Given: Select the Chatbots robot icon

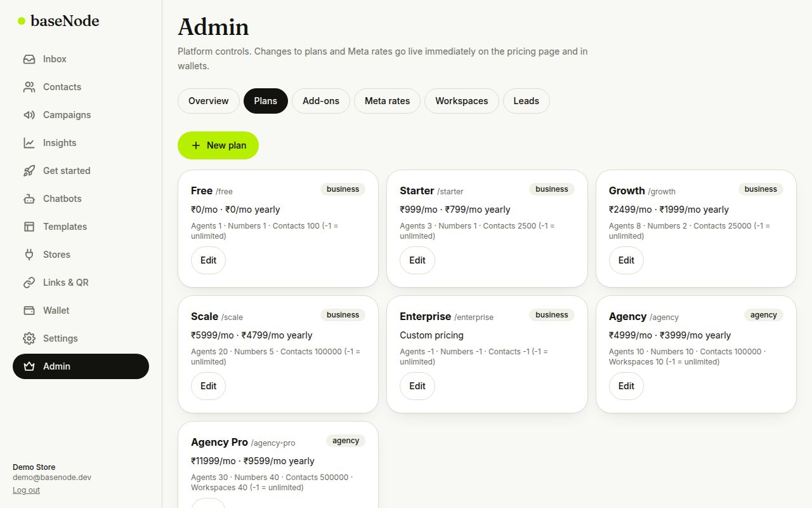Looking at the screenshot, I should pyautogui.click(x=29, y=199).
